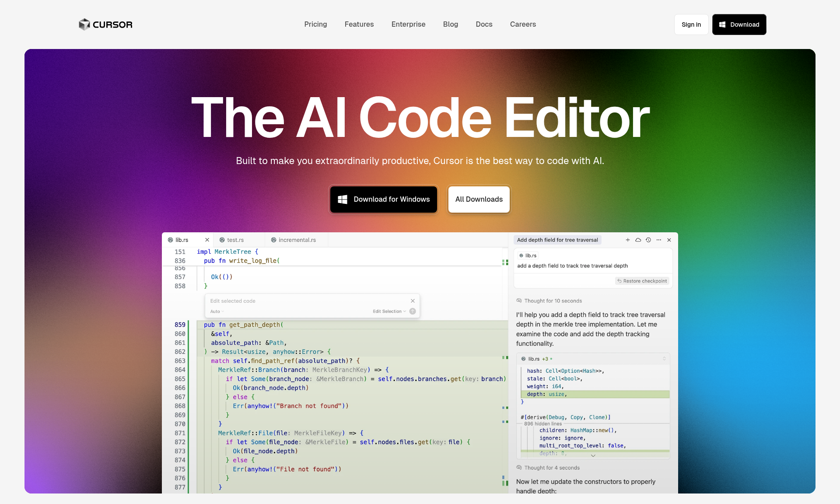This screenshot has height=504, width=840.
Task: Open chat history clock icon
Action: tap(648, 240)
